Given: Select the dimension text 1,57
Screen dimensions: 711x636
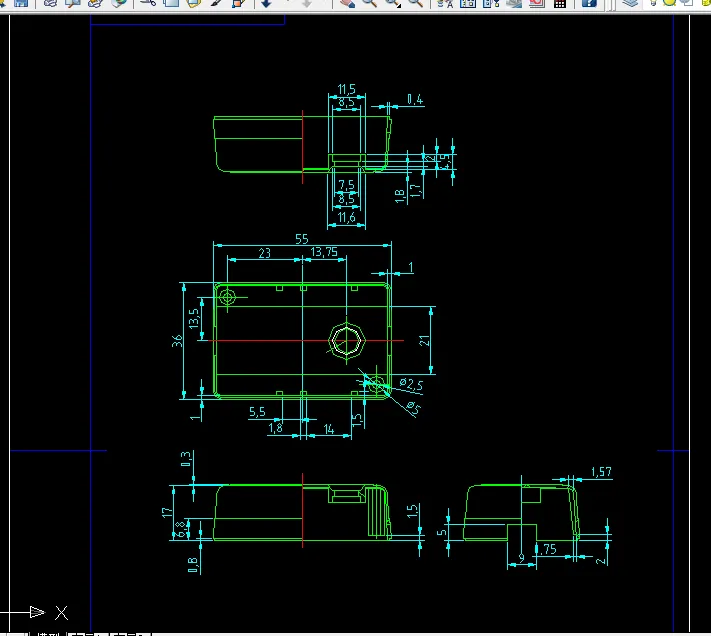Looking at the screenshot, I should [x=601, y=472].
